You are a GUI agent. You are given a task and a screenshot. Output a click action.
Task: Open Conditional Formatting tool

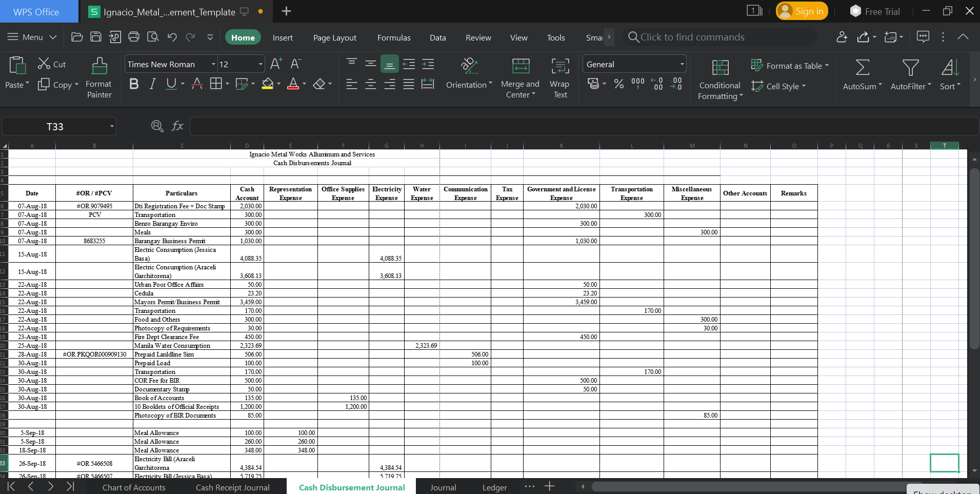click(719, 67)
